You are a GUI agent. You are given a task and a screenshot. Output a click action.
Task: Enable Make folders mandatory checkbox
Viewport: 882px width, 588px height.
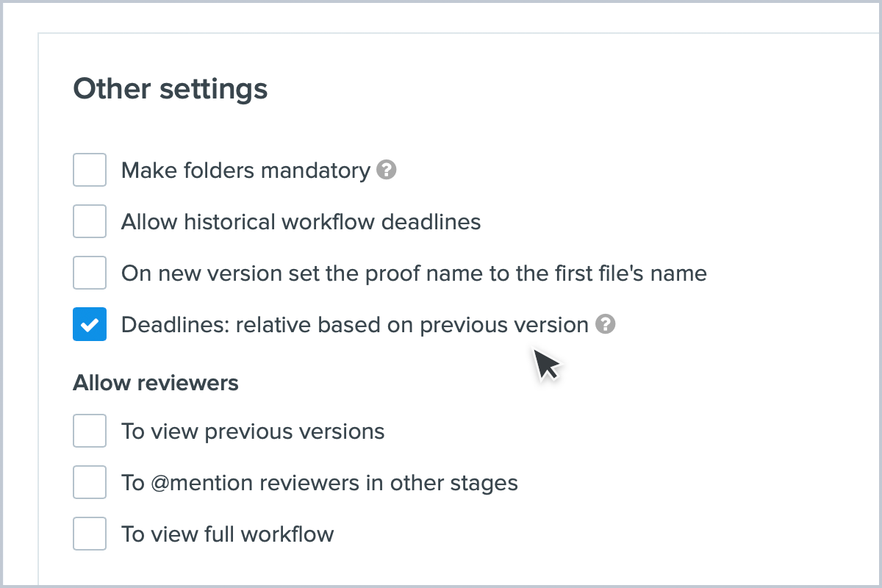[90, 171]
